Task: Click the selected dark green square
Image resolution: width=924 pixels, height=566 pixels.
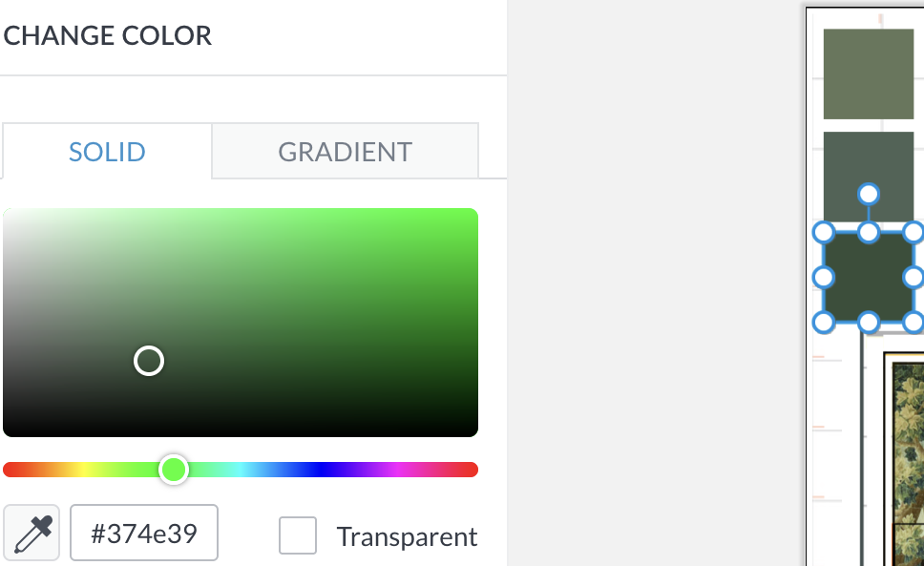Action: (x=869, y=278)
